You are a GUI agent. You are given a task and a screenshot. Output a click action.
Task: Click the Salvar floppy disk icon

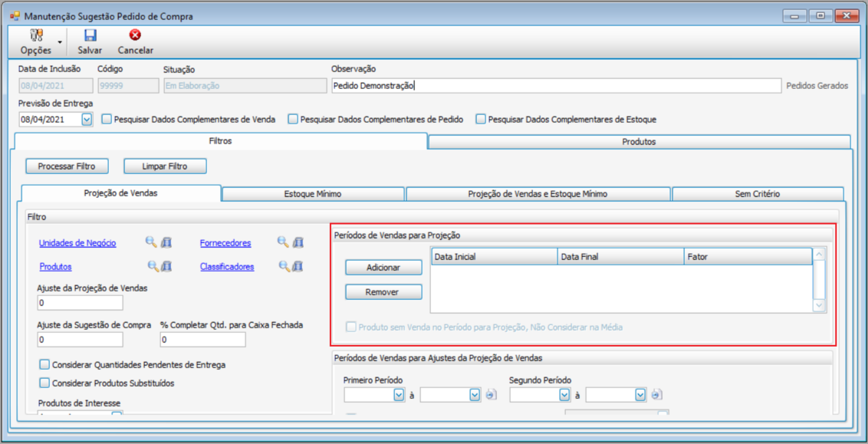tap(90, 35)
